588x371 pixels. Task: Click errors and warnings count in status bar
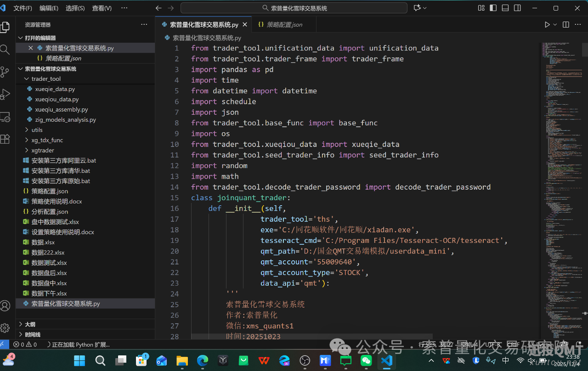(25, 344)
